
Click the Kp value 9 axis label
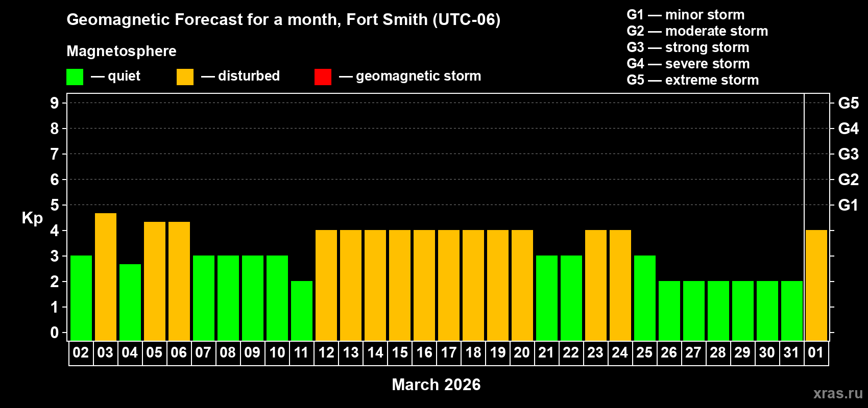(x=55, y=103)
